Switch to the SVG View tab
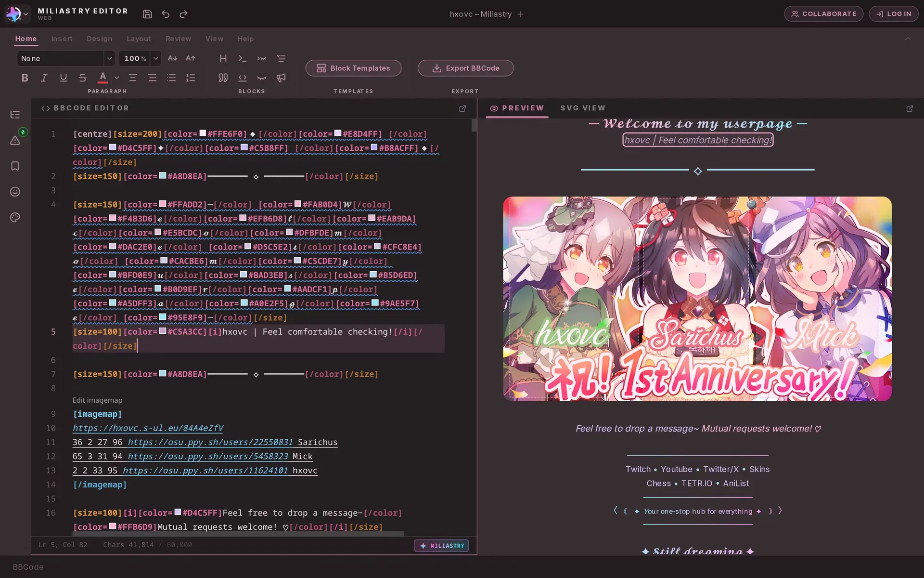924x578 pixels. pos(583,108)
